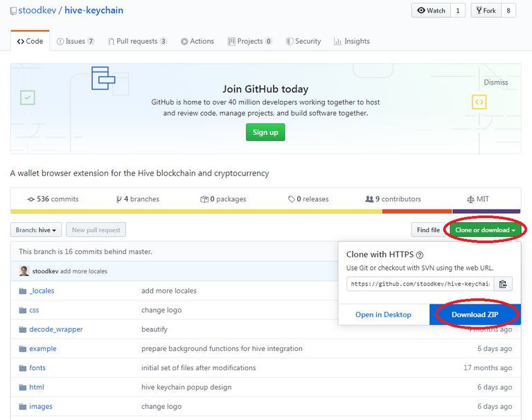532x420 pixels.
Task: Click the repository book icon beside stoodkev
Action: click(13, 11)
